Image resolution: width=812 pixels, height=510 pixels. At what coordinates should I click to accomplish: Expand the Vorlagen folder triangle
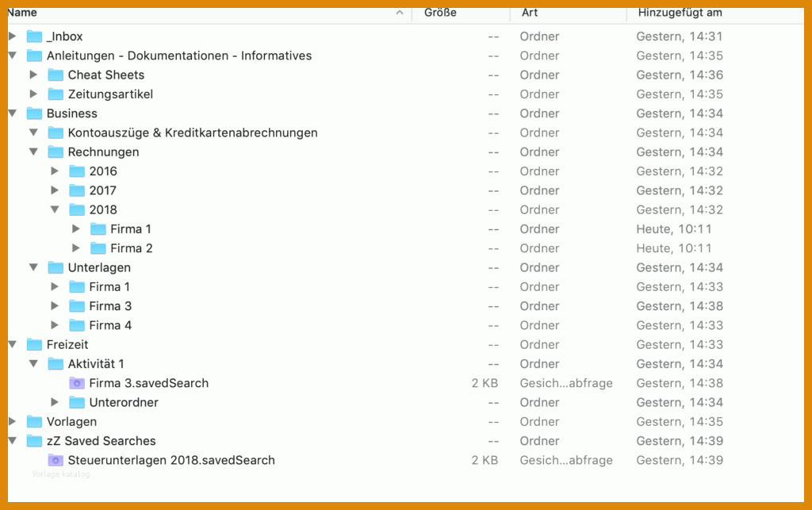pos(13,421)
